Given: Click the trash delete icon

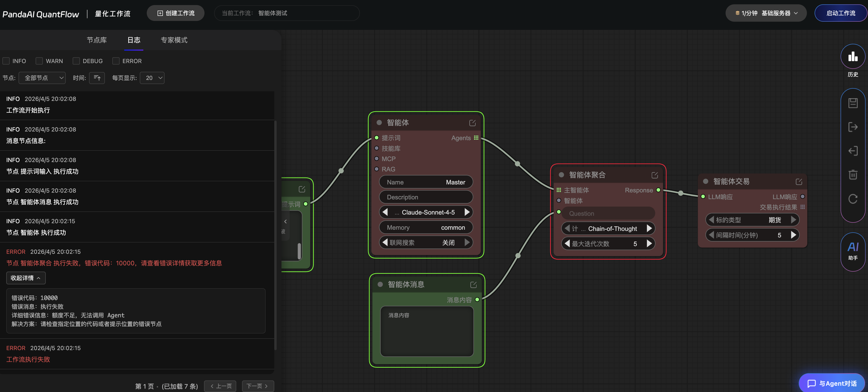Looking at the screenshot, I should (x=853, y=175).
